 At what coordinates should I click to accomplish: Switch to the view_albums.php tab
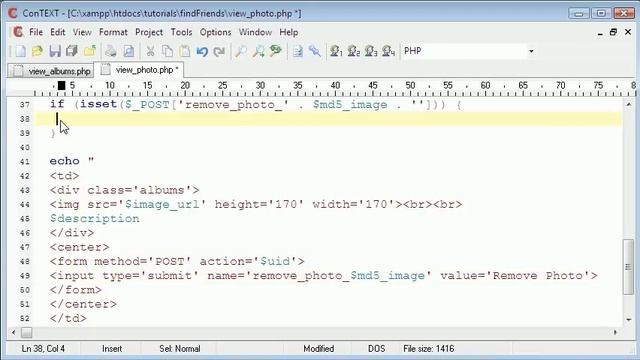(x=51, y=71)
